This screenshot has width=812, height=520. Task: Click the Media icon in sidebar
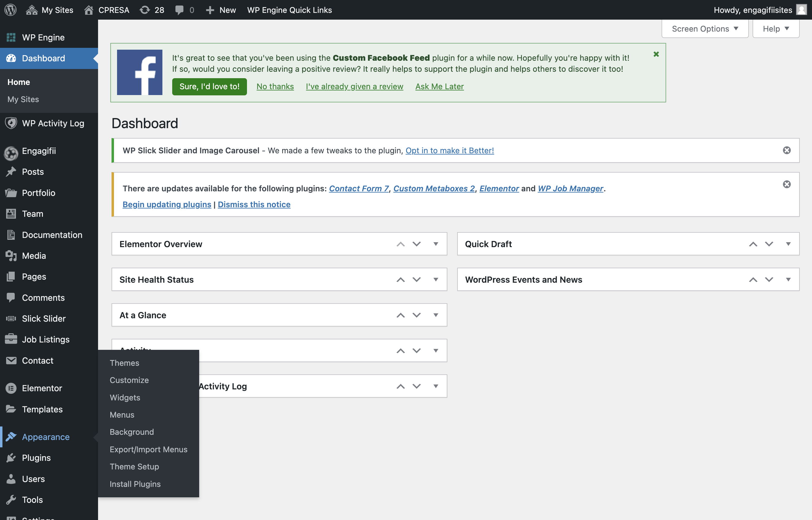(x=11, y=256)
